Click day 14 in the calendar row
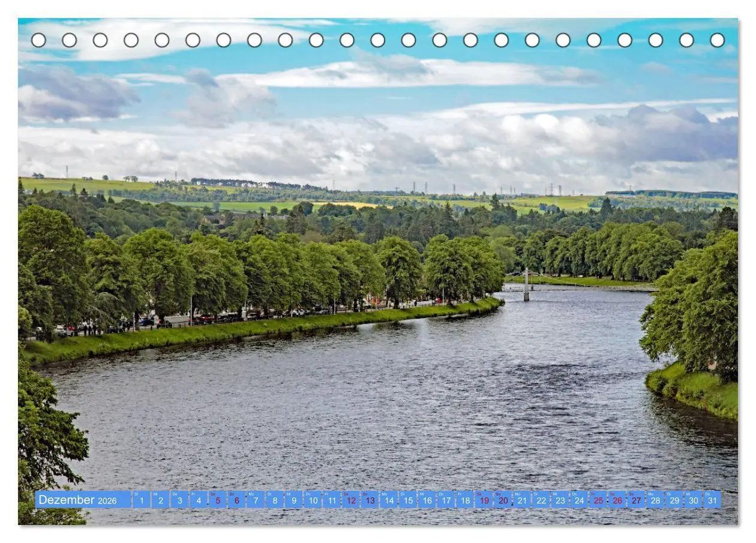756x543 pixels. 389,500
